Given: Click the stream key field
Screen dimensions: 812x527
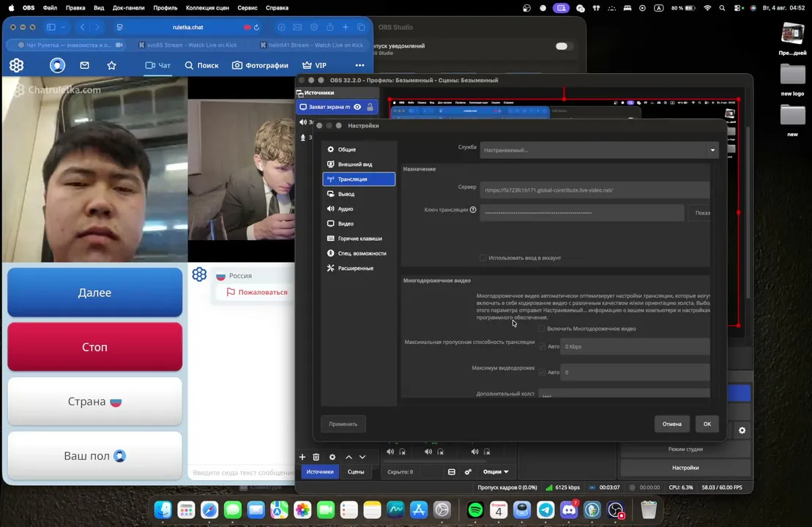Looking at the screenshot, I should click(x=581, y=213).
